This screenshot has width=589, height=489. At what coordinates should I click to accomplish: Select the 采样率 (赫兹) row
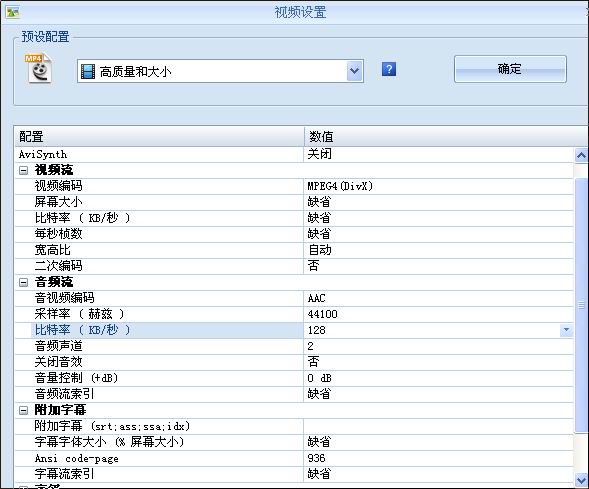click(294, 314)
